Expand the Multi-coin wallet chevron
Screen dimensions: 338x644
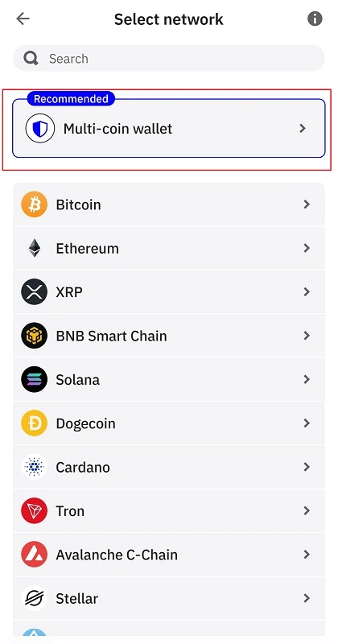(303, 129)
